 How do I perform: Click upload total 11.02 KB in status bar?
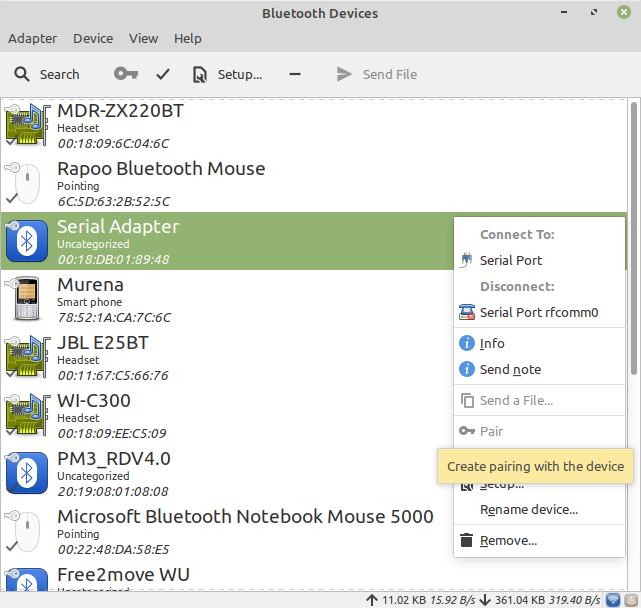pyautogui.click(x=404, y=600)
